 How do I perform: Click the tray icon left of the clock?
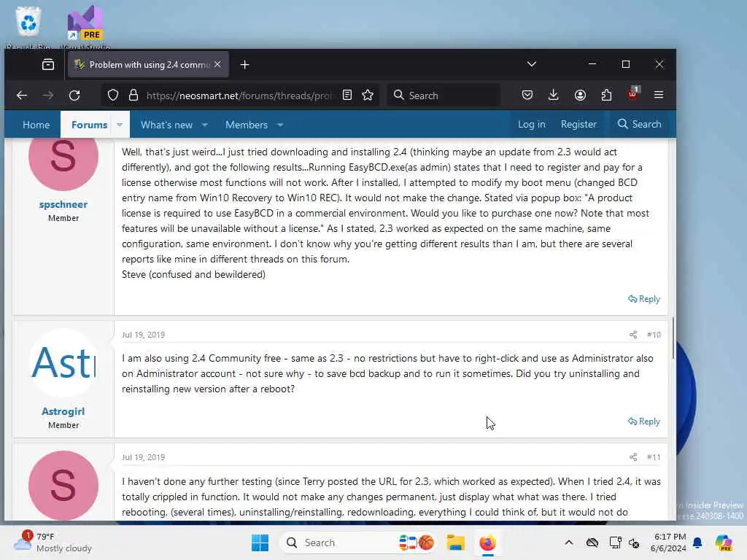pos(634,542)
